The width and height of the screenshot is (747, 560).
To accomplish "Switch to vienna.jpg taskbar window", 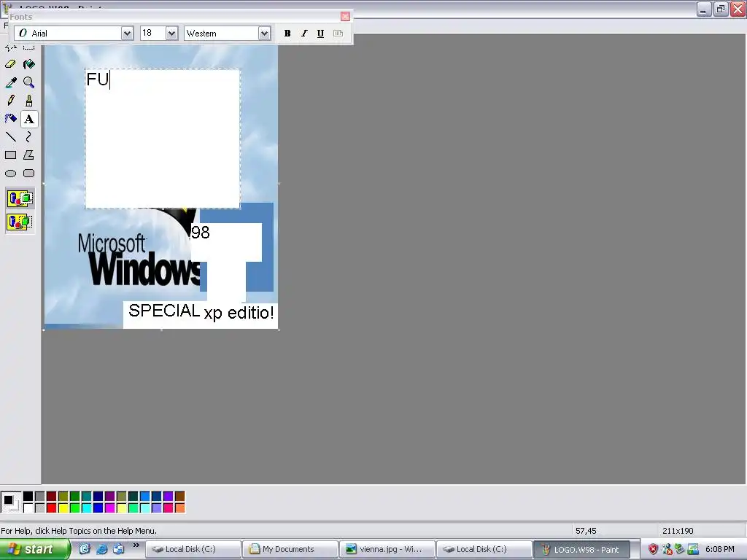I will 387,549.
